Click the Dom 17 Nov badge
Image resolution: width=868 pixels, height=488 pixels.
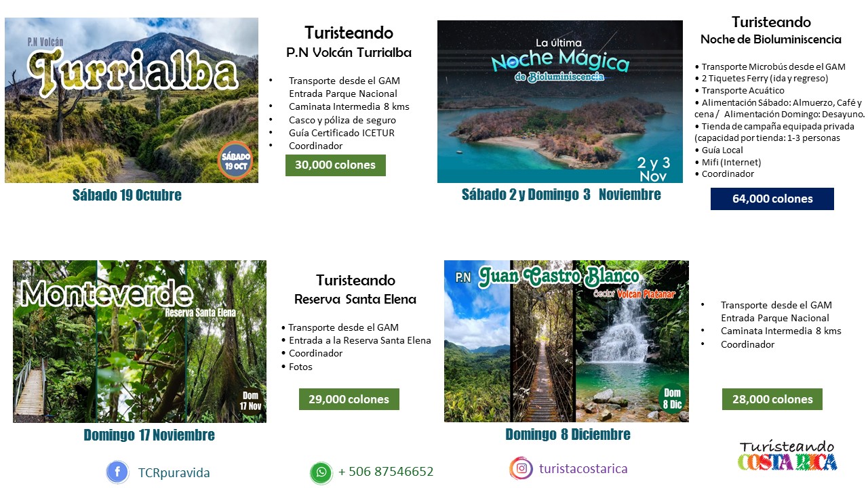(250, 401)
